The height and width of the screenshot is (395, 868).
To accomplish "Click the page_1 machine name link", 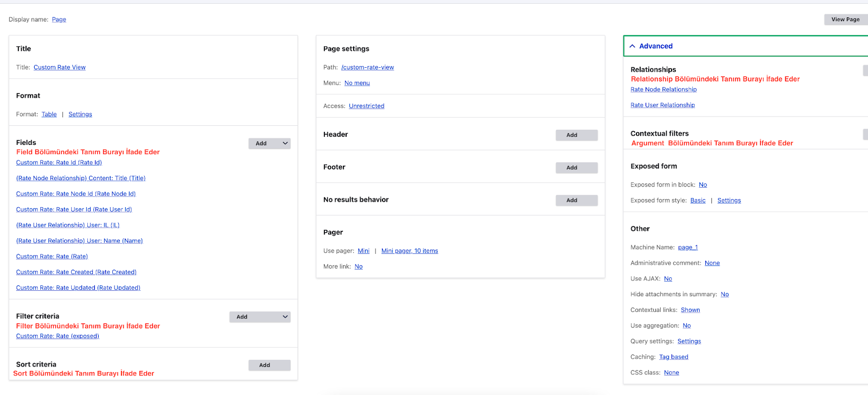I will 687,247.
